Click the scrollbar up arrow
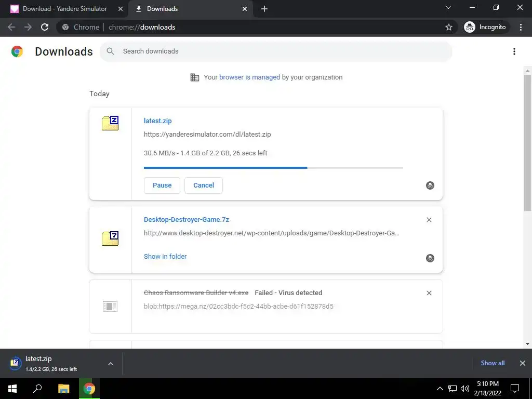The height and width of the screenshot is (399, 532). click(x=527, y=71)
